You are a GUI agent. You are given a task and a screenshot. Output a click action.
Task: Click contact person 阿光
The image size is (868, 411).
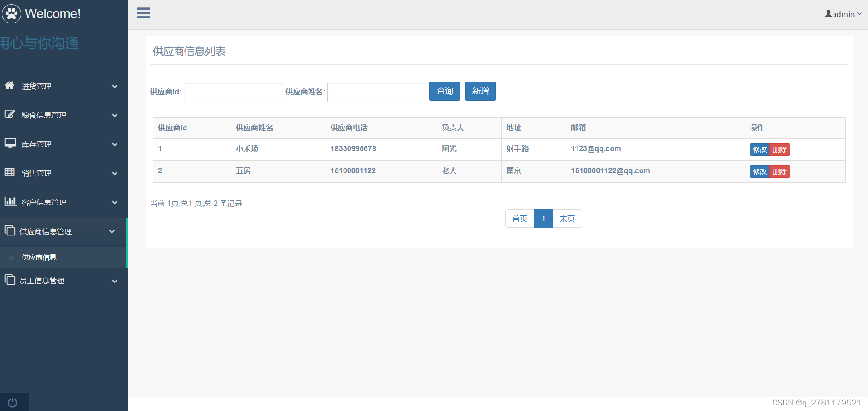(x=449, y=148)
